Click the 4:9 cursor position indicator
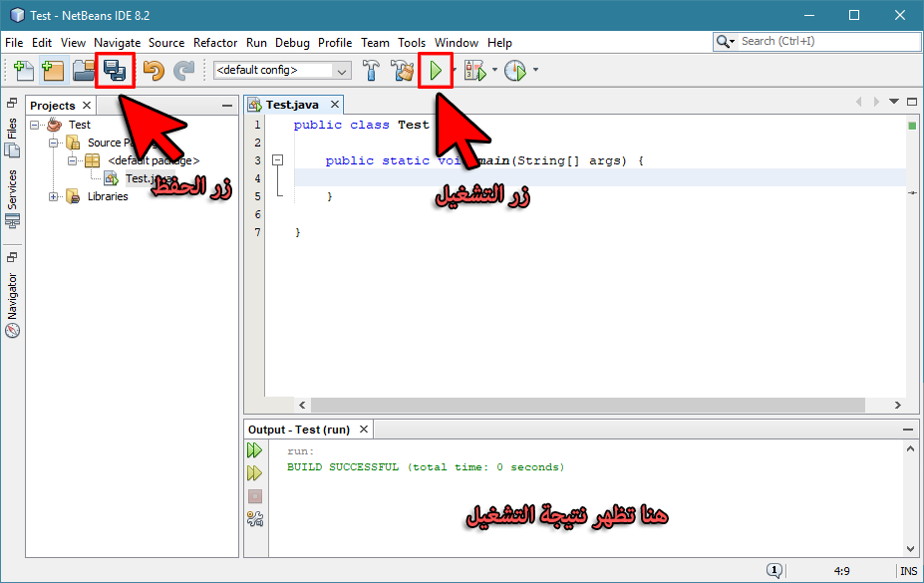Viewport: 924px width, 583px height. pos(842,571)
